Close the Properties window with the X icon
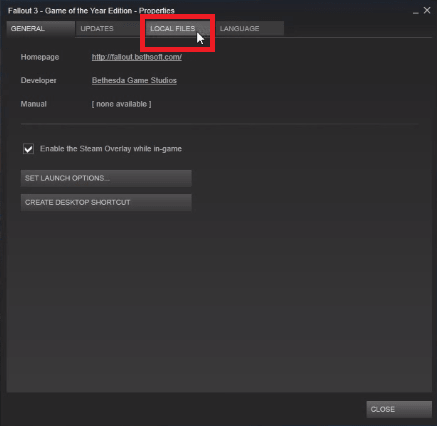The width and height of the screenshot is (437, 426). 427,10
